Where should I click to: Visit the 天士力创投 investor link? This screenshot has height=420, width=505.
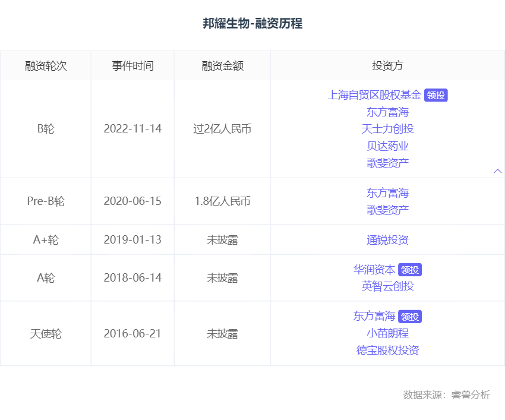[x=387, y=129]
